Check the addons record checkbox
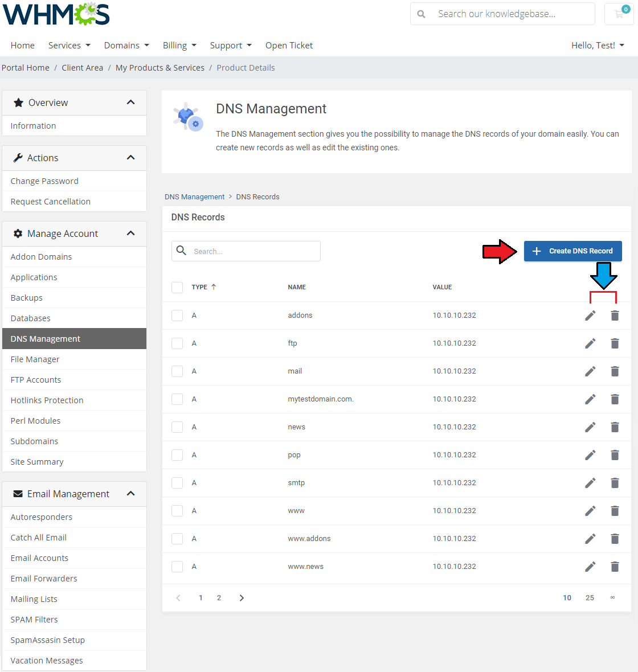Image resolution: width=638 pixels, height=672 pixels. pyautogui.click(x=177, y=315)
